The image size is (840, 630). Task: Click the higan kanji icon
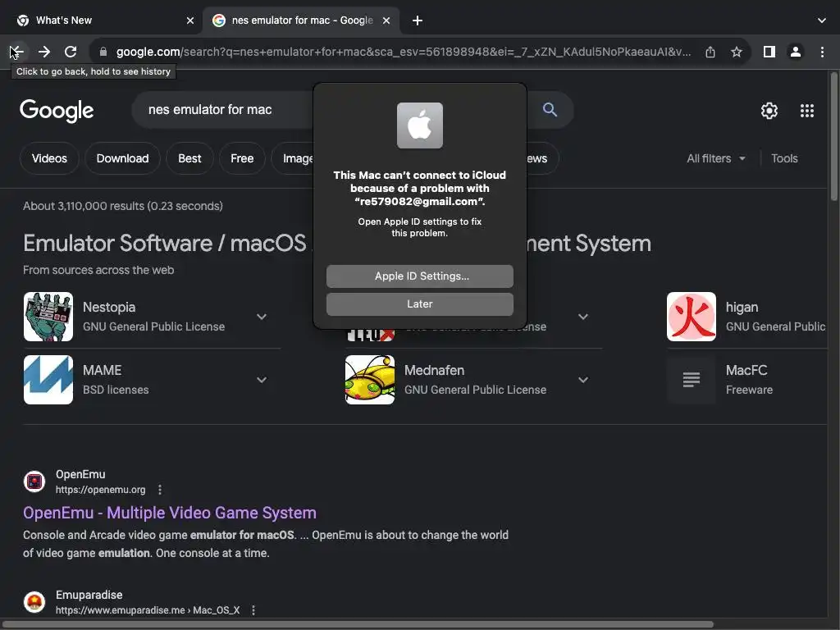click(691, 317)
